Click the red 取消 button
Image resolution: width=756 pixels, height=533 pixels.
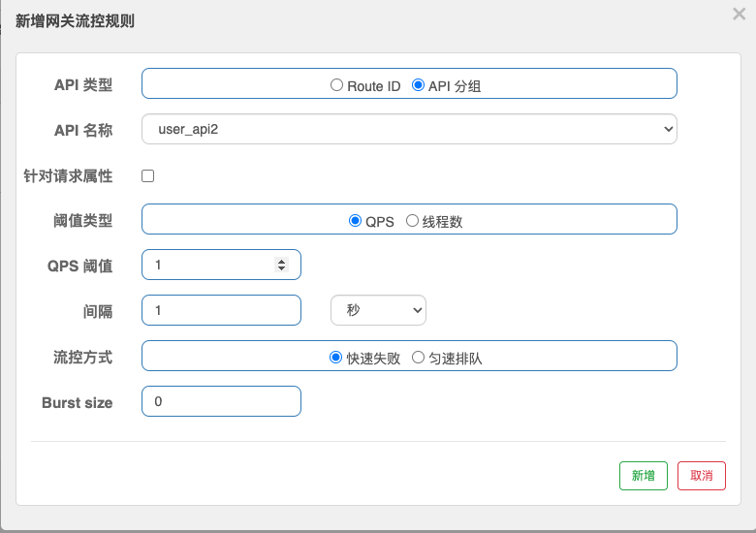(701, 476)
